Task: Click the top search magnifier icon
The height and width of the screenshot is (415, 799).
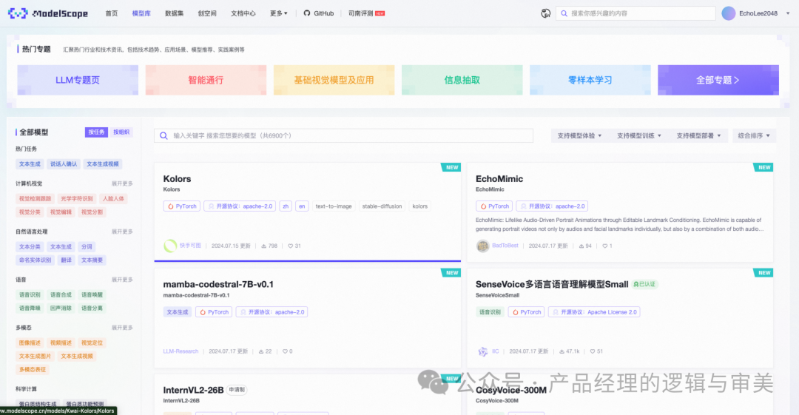Action: pyautogui.click(x=564, y=13)
